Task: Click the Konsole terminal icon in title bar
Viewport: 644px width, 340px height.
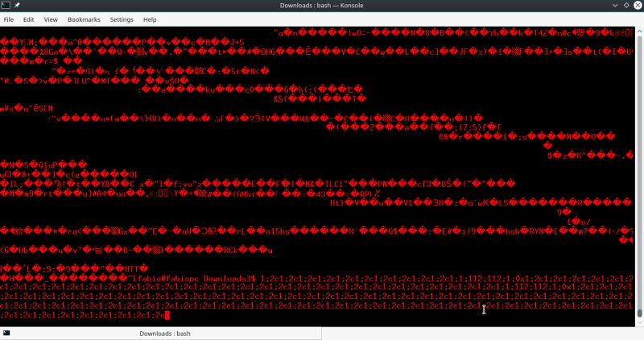Action: pyautogui.click(x=6, y=6)
